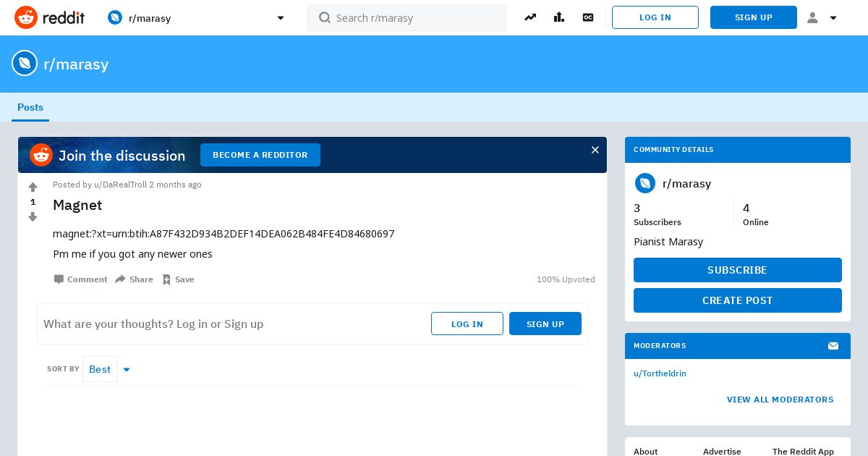Open the 2 months ago timestamp
Viewport: 868px width, 456px height.
click(175, 185)
